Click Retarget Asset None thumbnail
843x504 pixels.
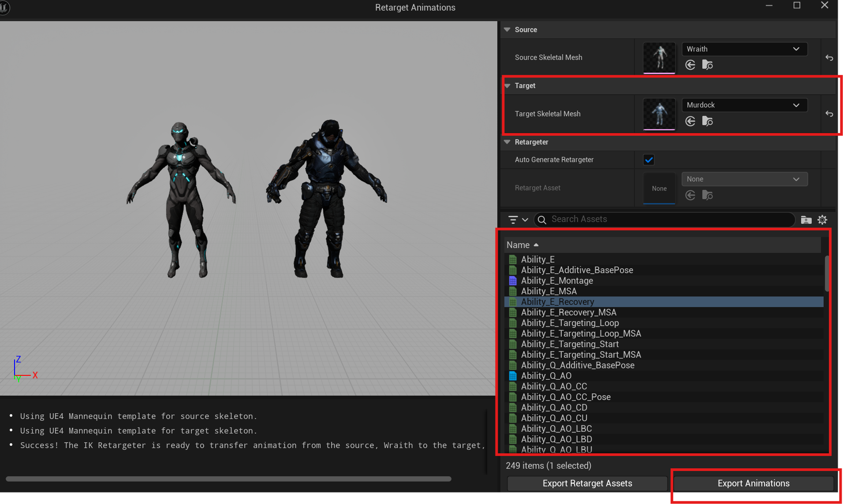point(659,188)
